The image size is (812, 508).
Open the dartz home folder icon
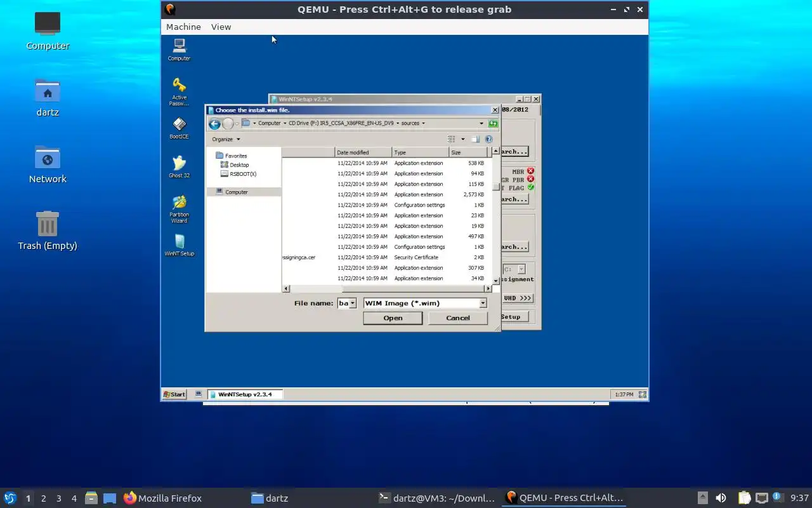coord(48,97)
